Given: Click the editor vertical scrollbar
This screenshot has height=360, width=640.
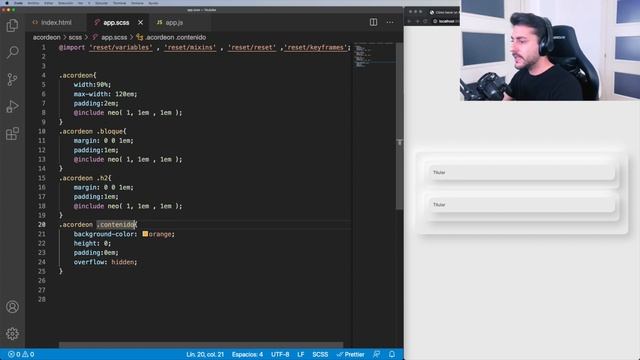Looking at the screenshot, I should 400,127.
